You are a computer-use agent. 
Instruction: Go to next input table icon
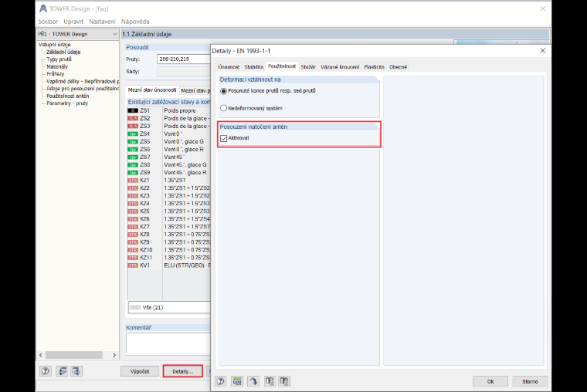[x=76, y=371]
